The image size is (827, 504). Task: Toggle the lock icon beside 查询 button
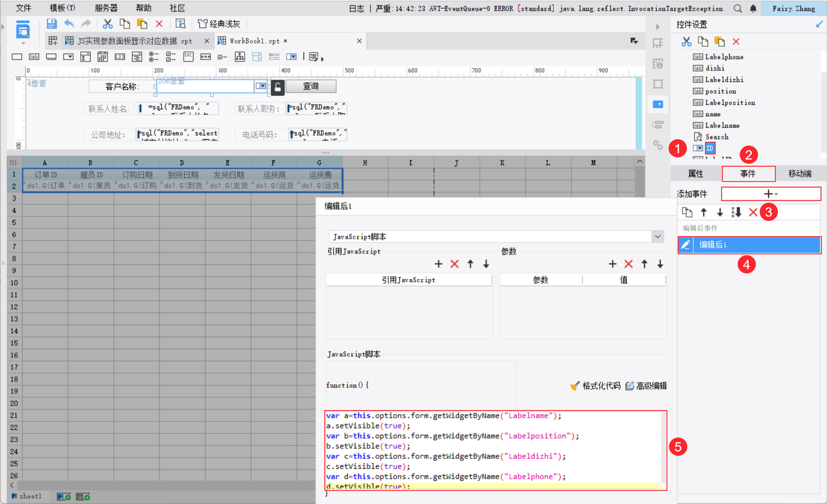coord(277,87)
